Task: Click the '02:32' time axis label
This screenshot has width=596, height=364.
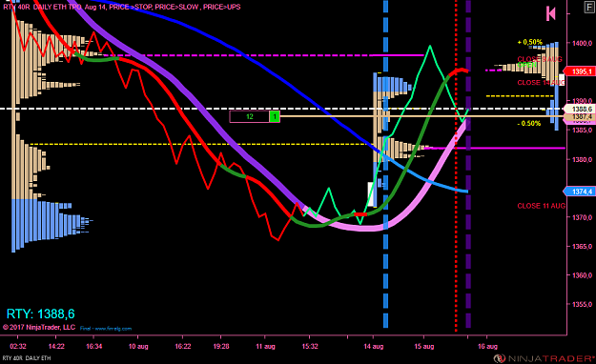Action: click(18, 347)
